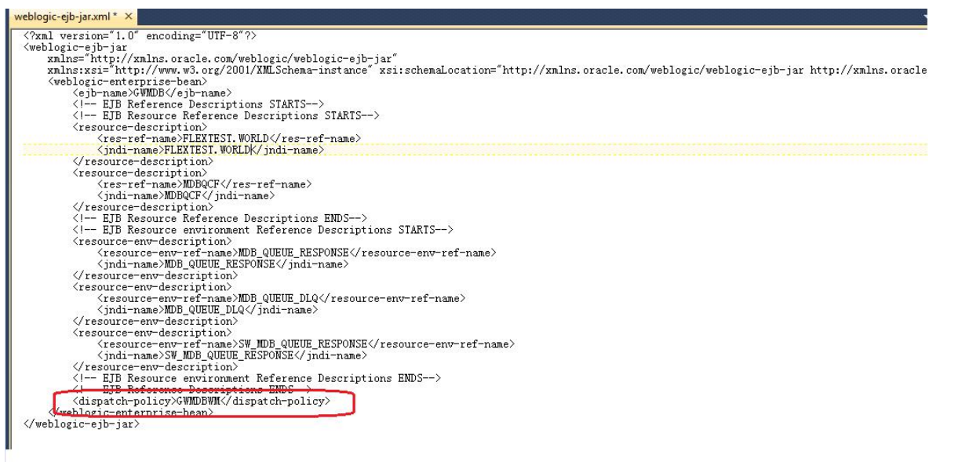Click the res-ref-name MDBQCF line
The image size is (980, 462).
204,184
